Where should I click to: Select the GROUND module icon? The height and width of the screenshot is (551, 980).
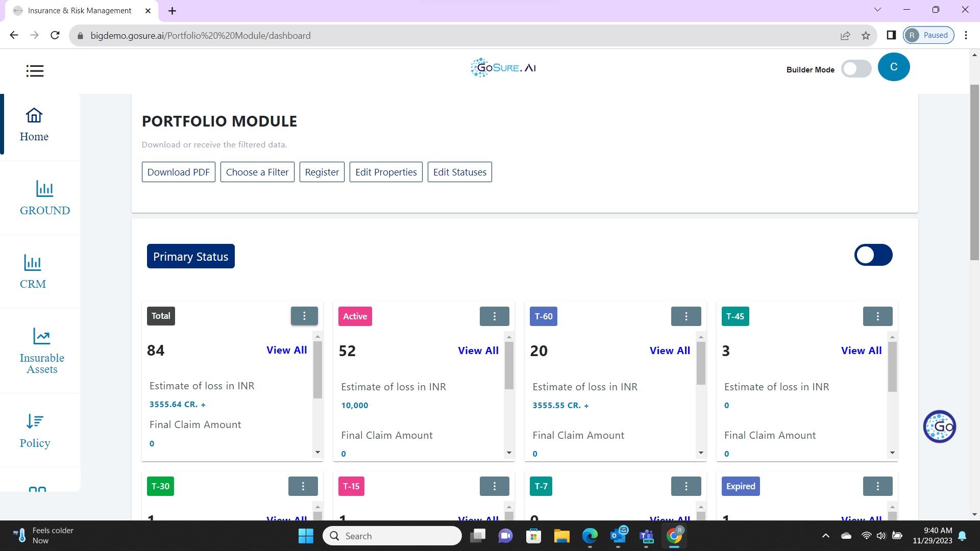coord(44,198)
